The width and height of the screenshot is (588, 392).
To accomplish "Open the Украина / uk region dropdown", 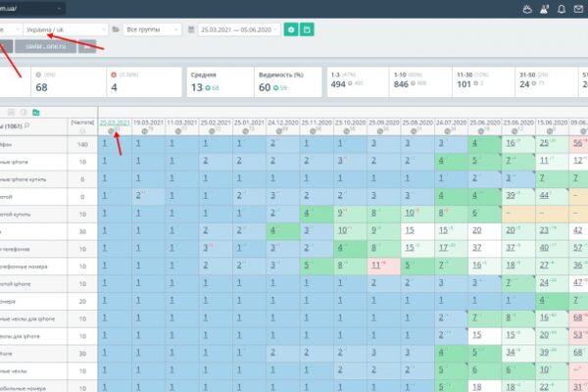I will [66, 29].
